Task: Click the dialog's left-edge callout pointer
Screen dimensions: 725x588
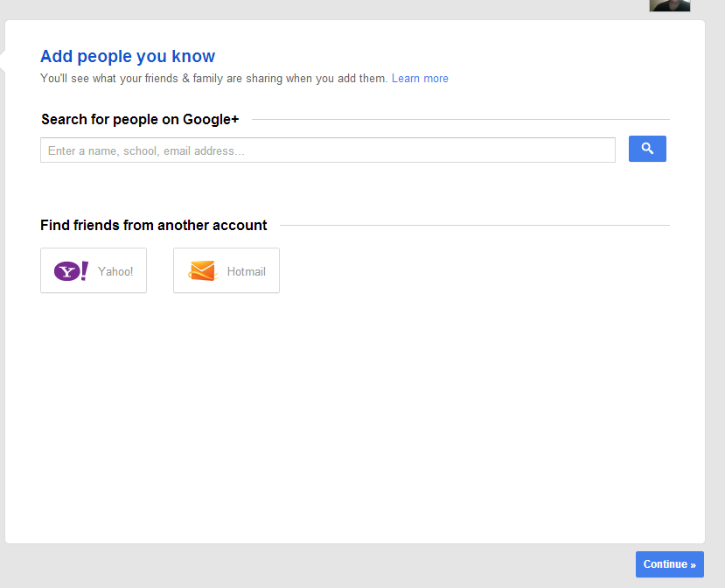Action: (x=3, y=59)
